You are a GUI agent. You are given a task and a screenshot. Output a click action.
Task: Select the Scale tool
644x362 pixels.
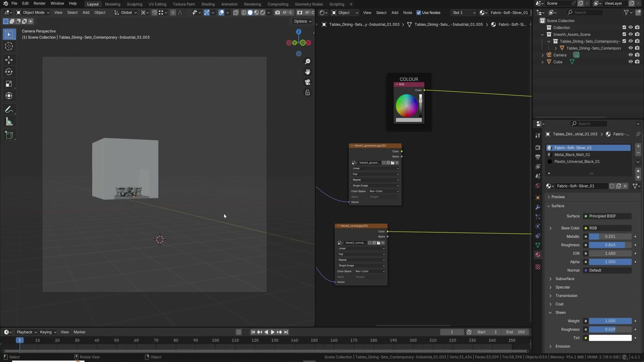[x=9, y=84]
